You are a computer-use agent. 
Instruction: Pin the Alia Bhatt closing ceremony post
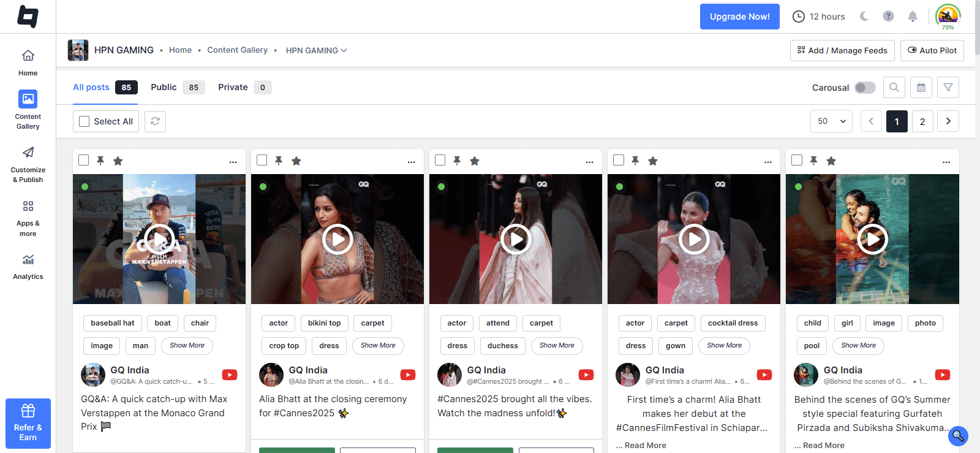279,161
